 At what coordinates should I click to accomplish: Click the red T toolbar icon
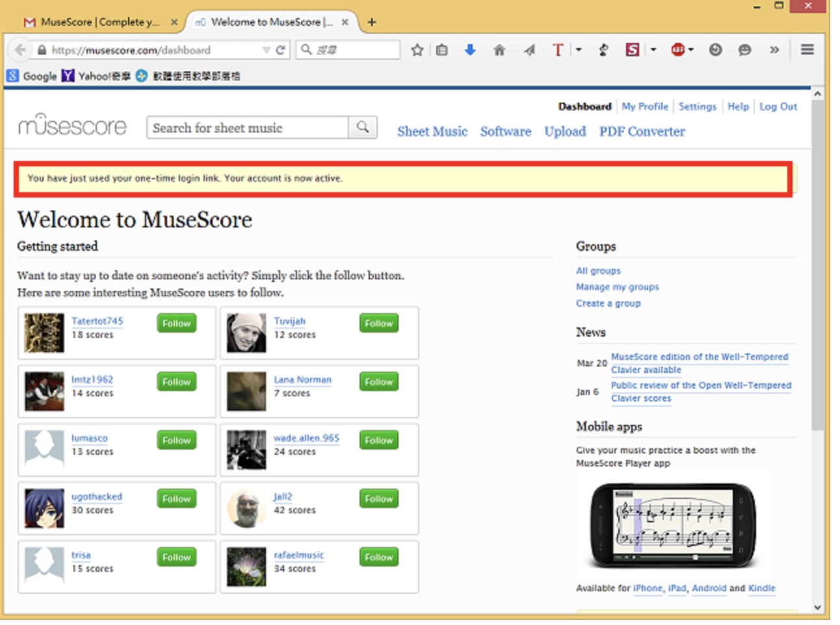[x=558, y=50]
